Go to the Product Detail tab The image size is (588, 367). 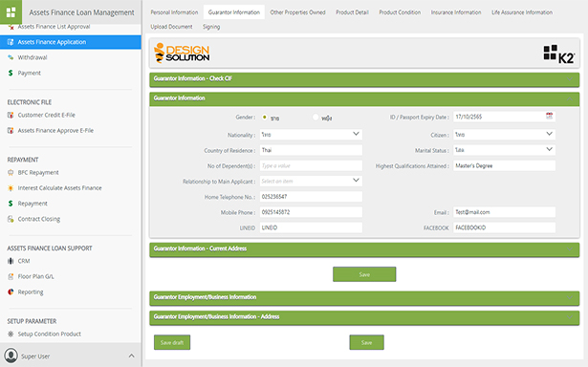(352, 12)
